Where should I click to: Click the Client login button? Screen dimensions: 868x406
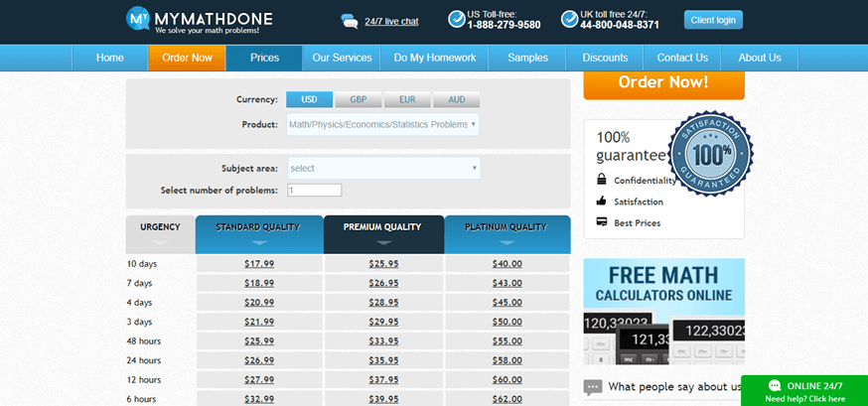(x=713, y=20)
